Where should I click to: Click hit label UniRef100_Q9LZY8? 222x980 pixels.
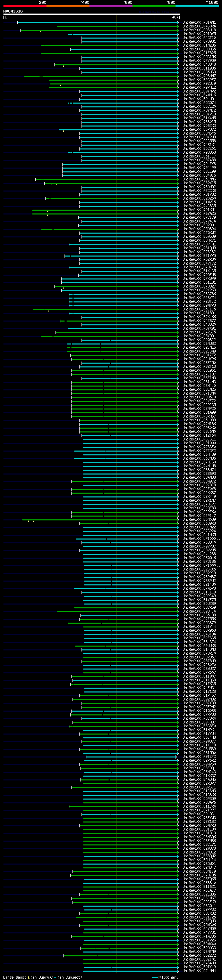pyautogui.click(x=199, y=164)
